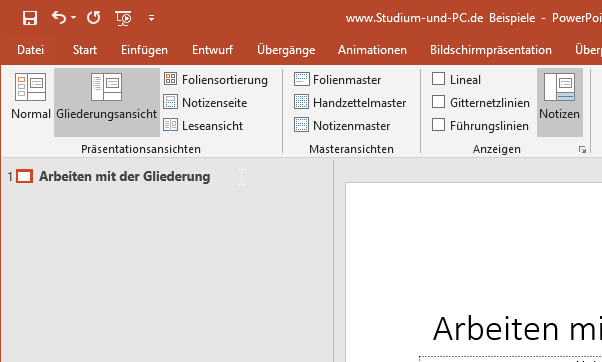Switch to the Start tab
602x362 pixels.
(x=85, y=50)
